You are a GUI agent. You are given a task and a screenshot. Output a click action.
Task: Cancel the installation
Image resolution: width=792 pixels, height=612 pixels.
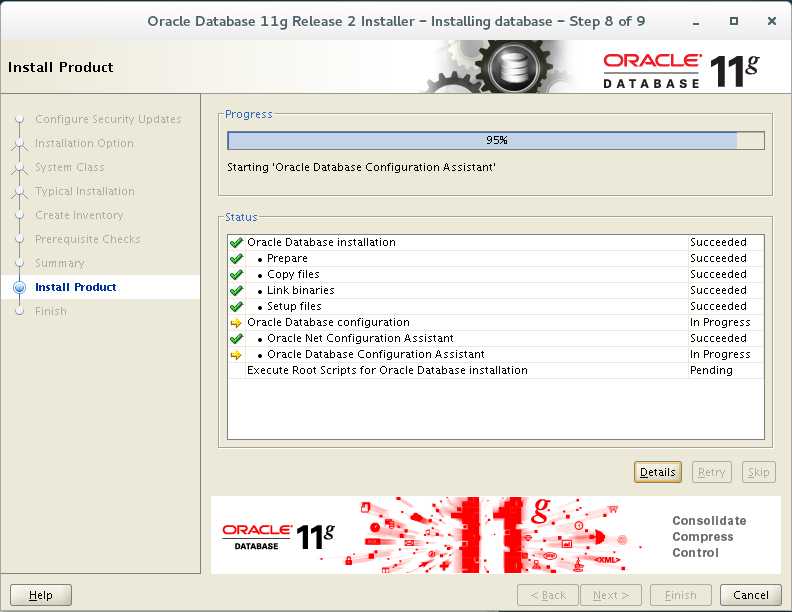tap(751, 595)
